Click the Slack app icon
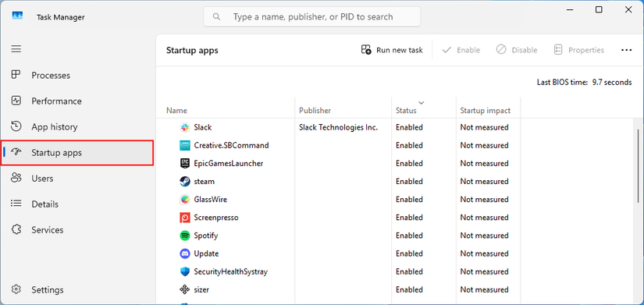 [185, 127]
